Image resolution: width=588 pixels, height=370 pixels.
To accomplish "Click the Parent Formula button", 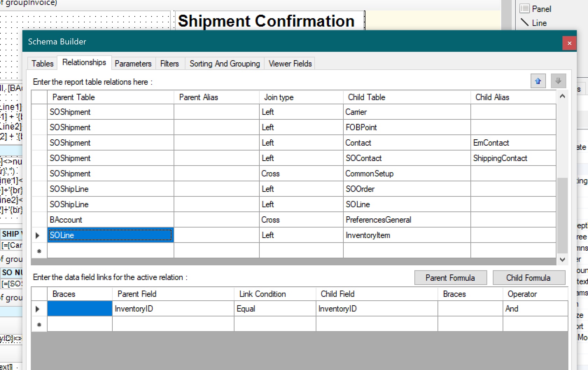I will (450, 278).
